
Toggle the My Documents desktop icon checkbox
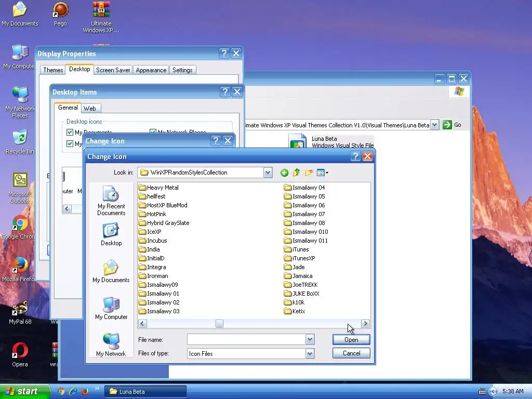[70, 132]
